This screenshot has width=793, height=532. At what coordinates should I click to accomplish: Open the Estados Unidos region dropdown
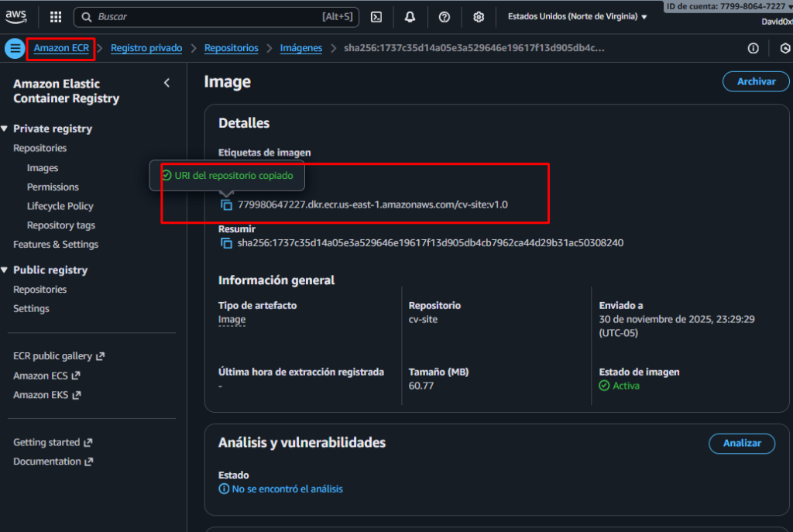(577, 16)
